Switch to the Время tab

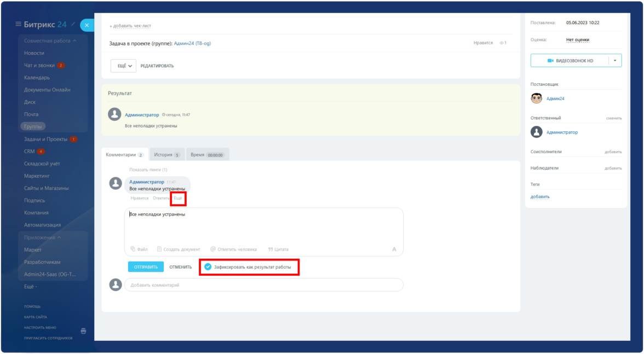[x=206, y=155]
